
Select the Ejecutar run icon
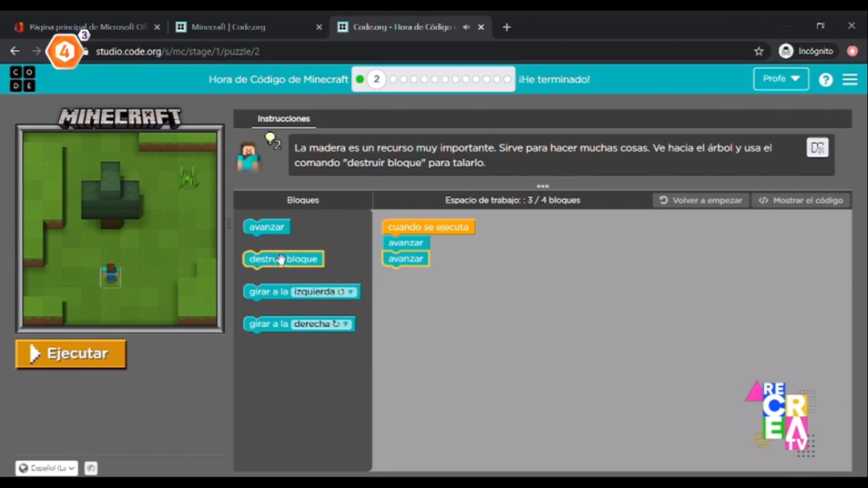35,353
